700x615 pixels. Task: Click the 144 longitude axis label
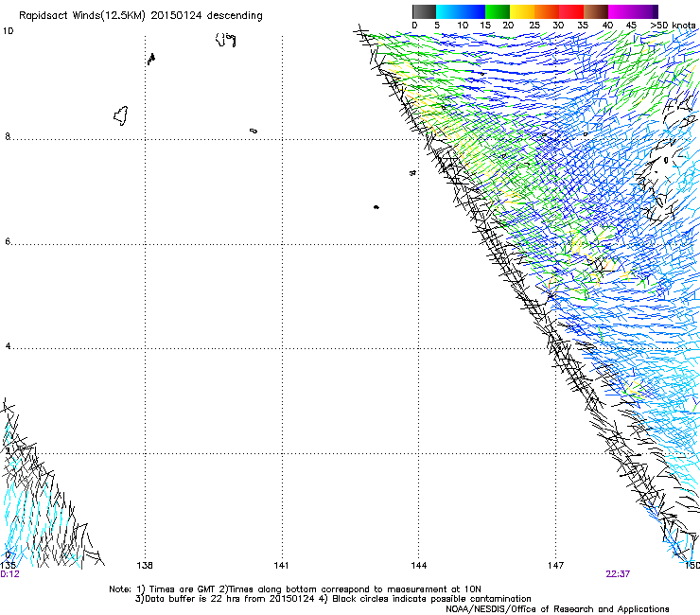pos(418,566)
